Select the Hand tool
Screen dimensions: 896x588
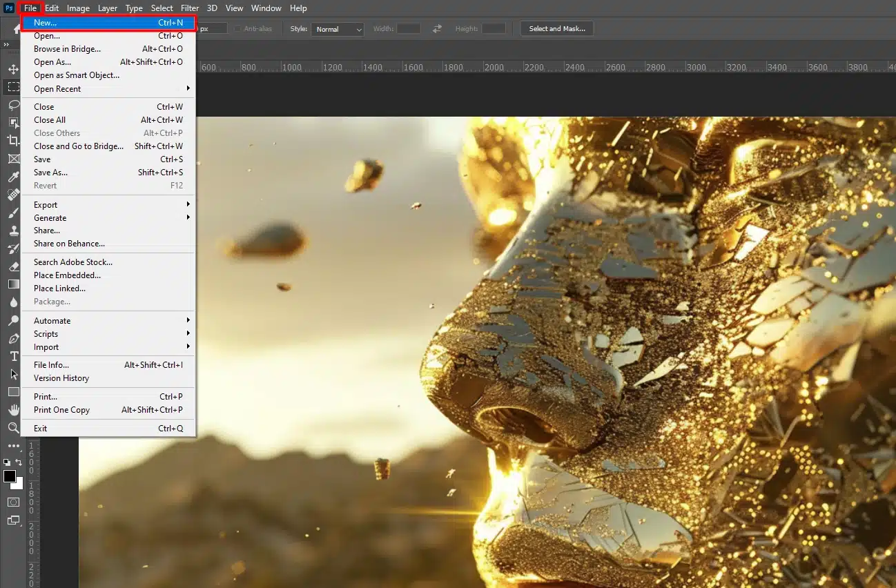[13, 410]
